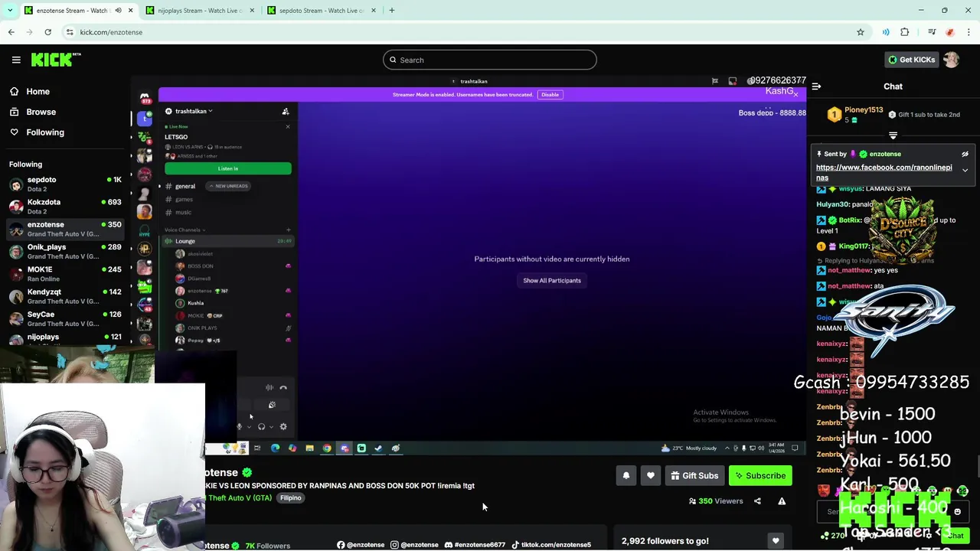The height and width of the screenshot is (551, 980).
Task: Click enzotense username in pinned message
Action: tap(885, 154)
